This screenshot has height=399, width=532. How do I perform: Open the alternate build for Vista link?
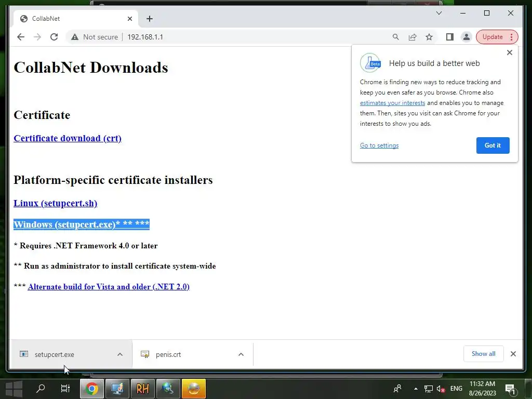(x=109, y=287)
